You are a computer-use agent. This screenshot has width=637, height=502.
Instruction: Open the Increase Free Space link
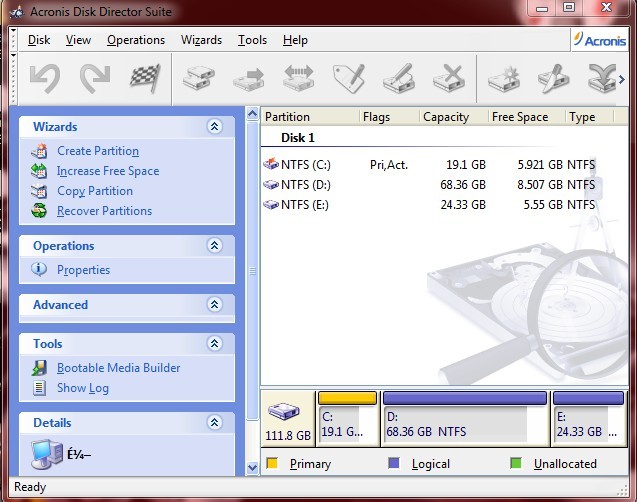click(x=108, y=171)
